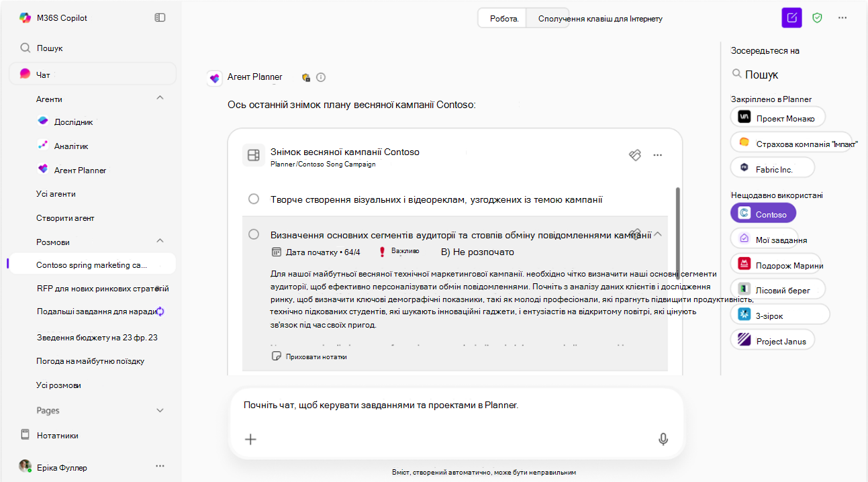This screenshot has height=482, width=868.
Task: Select Лісовий берег chip
Action: point(777,289)
